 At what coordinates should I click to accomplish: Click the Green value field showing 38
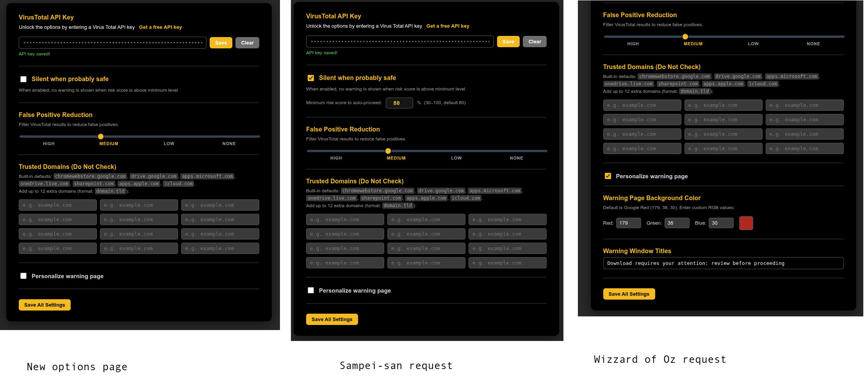pos(677,223)
